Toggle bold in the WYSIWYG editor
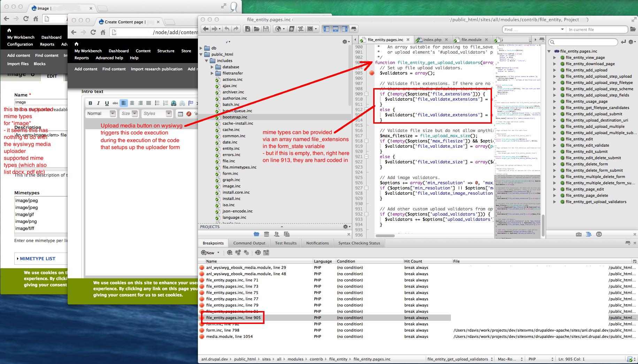Screen dimensions: 638x364 pos(90,103)
